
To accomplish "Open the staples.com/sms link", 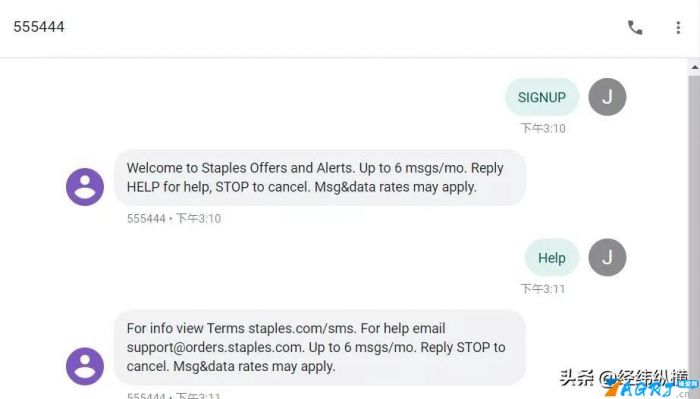I will click(302, 328).
